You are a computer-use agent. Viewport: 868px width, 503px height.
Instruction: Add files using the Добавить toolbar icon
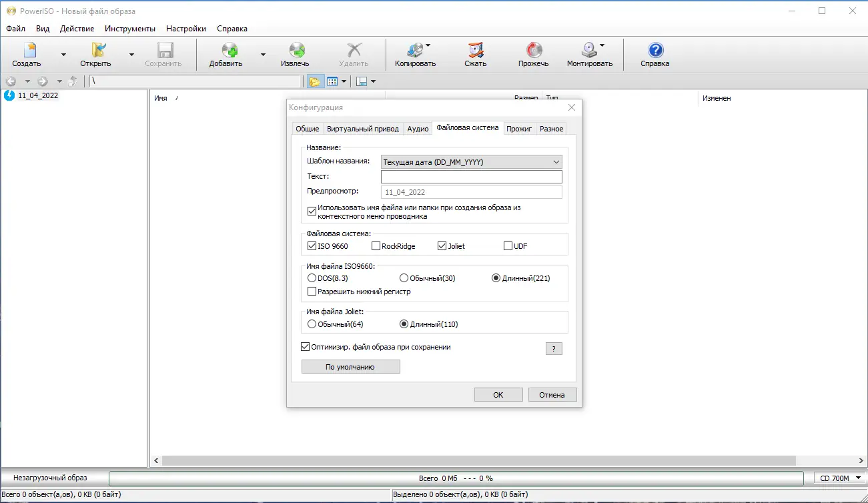[x=230, y=51]
